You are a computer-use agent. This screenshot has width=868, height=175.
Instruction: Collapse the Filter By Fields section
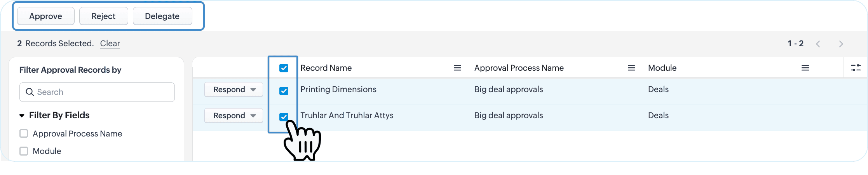pos(22,115)
